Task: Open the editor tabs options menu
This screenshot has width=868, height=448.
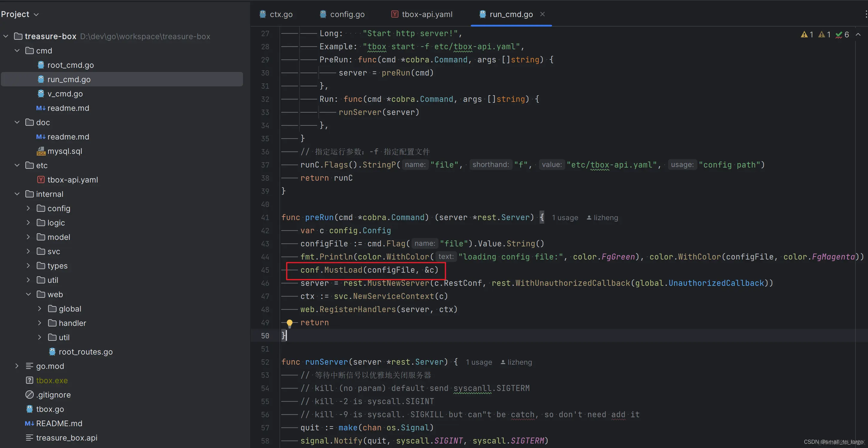Action: tap(866, 14)
